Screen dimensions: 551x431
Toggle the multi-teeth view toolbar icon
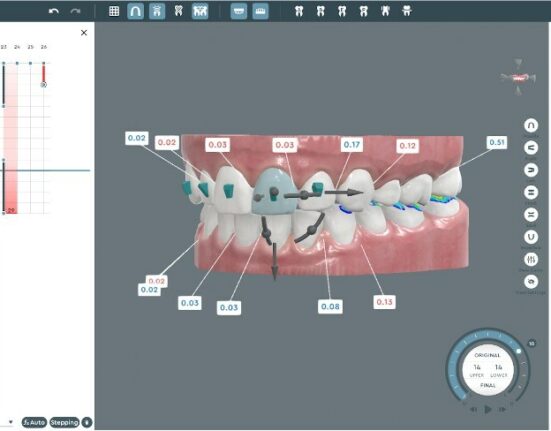pyautogui.click(x=200, y=11)
